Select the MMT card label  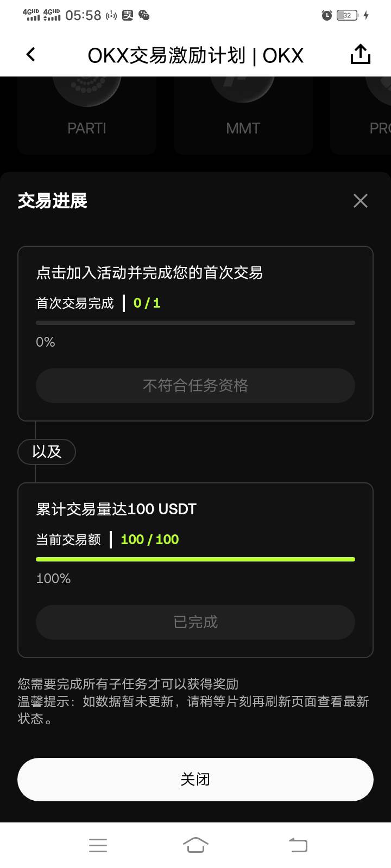[243, 128]
